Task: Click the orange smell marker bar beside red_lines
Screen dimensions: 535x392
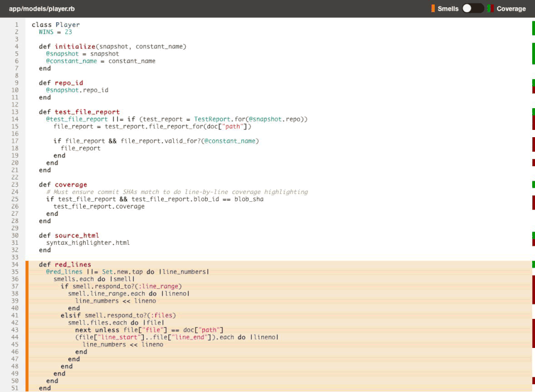Action: pos(27,326)
